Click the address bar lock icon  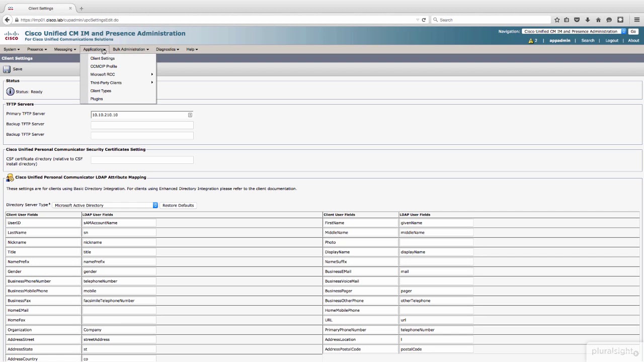point(17,20)
